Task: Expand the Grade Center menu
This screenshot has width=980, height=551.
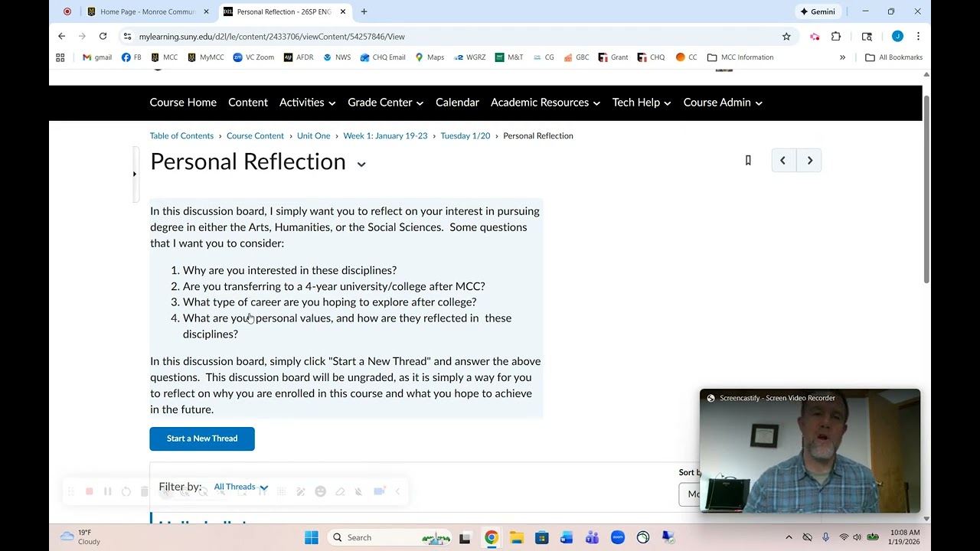Action: tap(385, 103)
